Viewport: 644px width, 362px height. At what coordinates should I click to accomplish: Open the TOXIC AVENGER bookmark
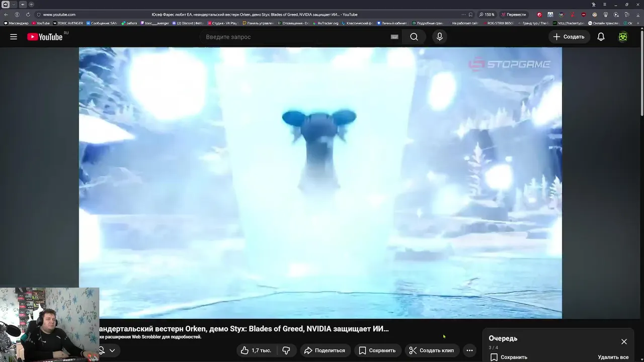[x=68, y=23]
